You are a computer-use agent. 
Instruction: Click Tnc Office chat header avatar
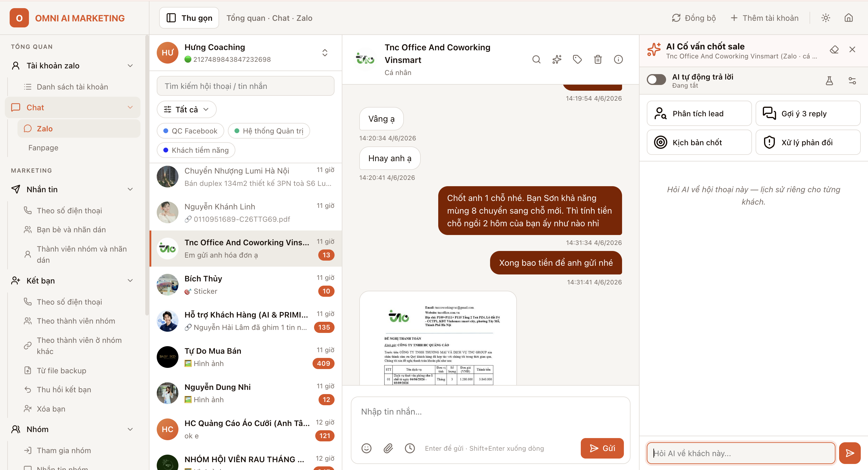tap(365, 60)
